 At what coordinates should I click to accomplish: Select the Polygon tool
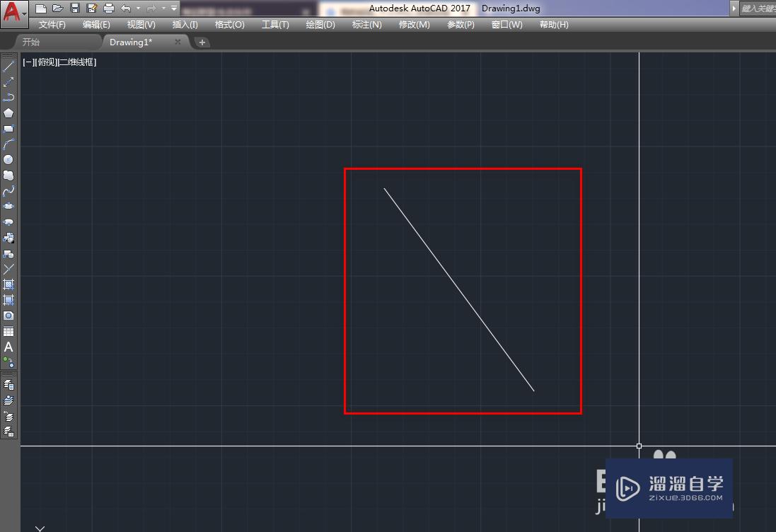pos(8,112)
